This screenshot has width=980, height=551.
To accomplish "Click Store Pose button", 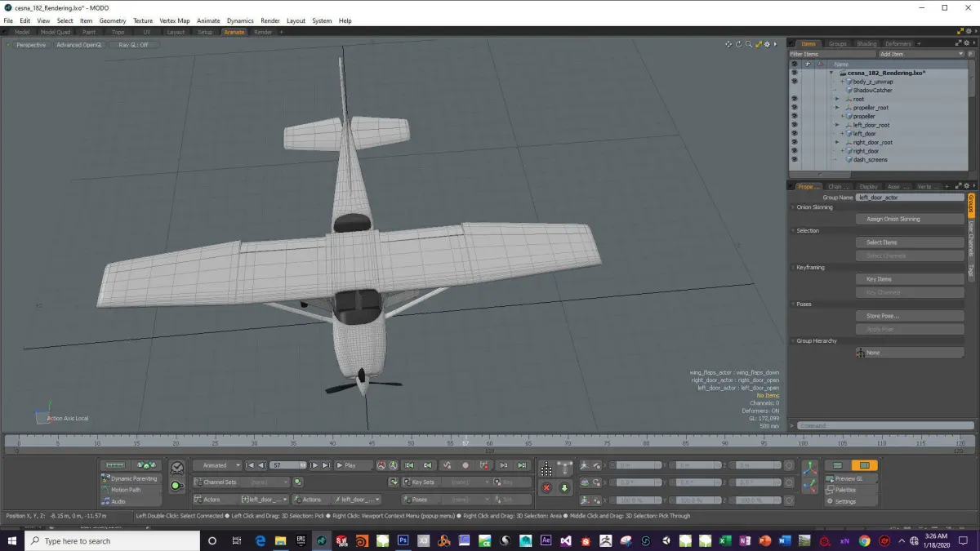I will (910, 316).
